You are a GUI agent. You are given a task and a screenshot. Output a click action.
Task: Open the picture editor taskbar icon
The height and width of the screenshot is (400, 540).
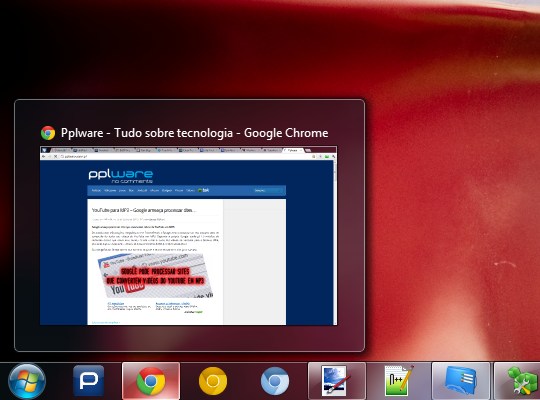click(337, 381)
